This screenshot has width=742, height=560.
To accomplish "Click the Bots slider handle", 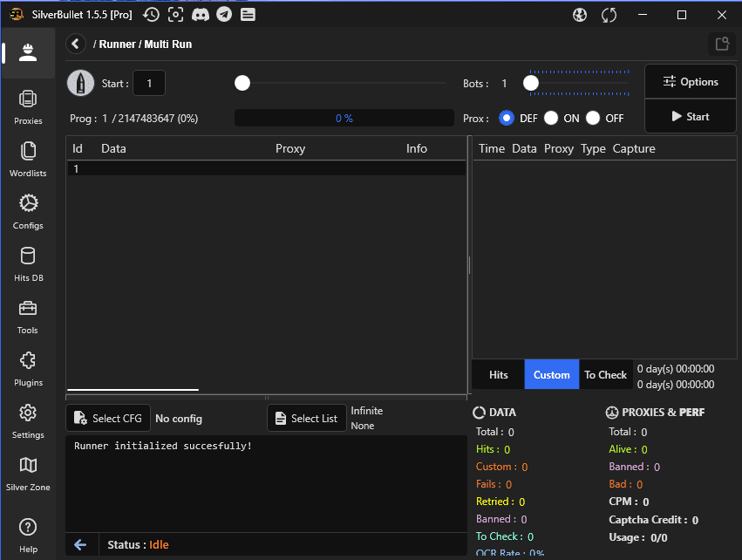I will coord(531,84).
